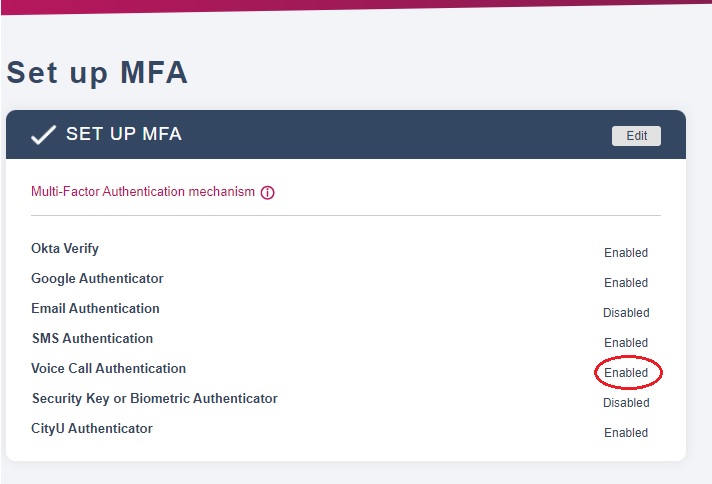Click the Enabled status for SMS Authentication

(626, 343)
